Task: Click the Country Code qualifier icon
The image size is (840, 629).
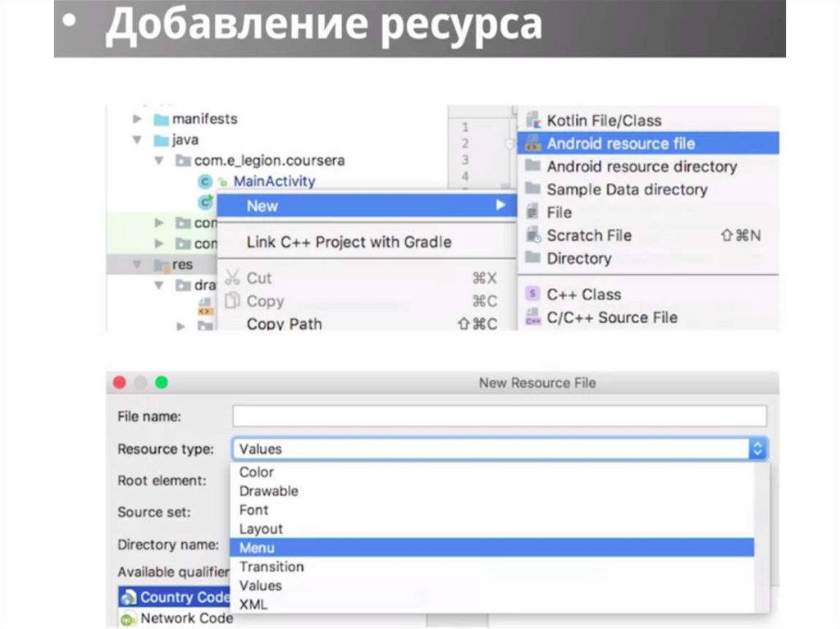Action: coord(129,598)
